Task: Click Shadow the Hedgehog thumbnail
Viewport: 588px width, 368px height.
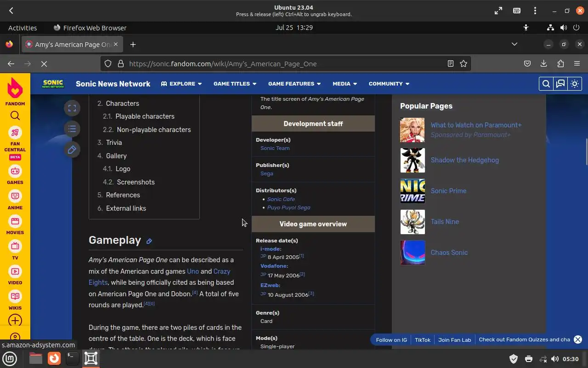Action: (x=413, y=161)
